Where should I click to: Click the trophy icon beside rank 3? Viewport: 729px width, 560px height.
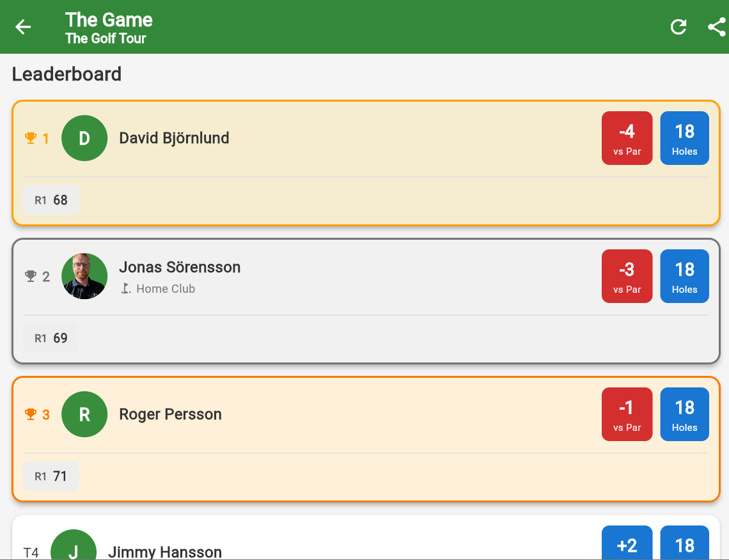coord(29,414)
